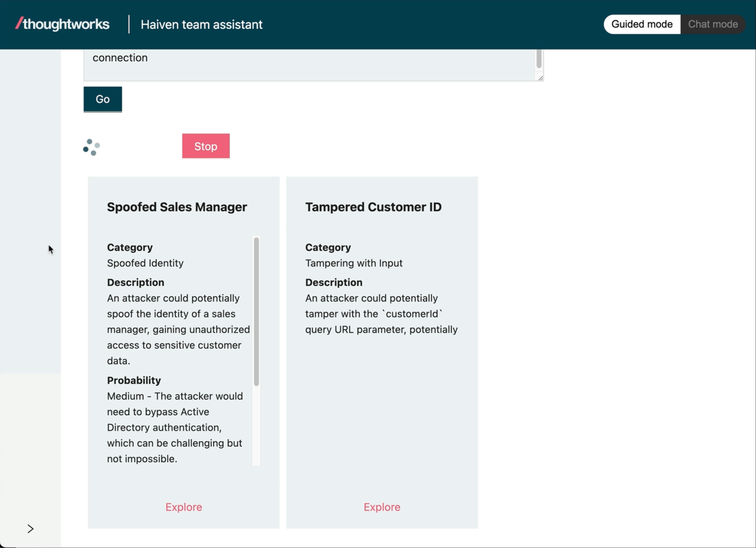Select the Spoofed Sales Manager card title
The image size is (756, 548).
177,207
